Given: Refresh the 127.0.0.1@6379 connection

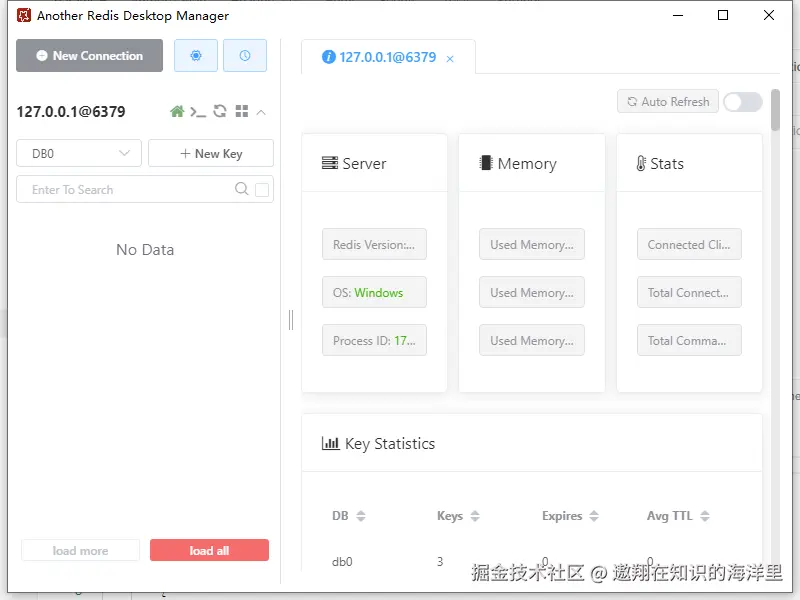Looking at the screenshot, I should [220, 111].
